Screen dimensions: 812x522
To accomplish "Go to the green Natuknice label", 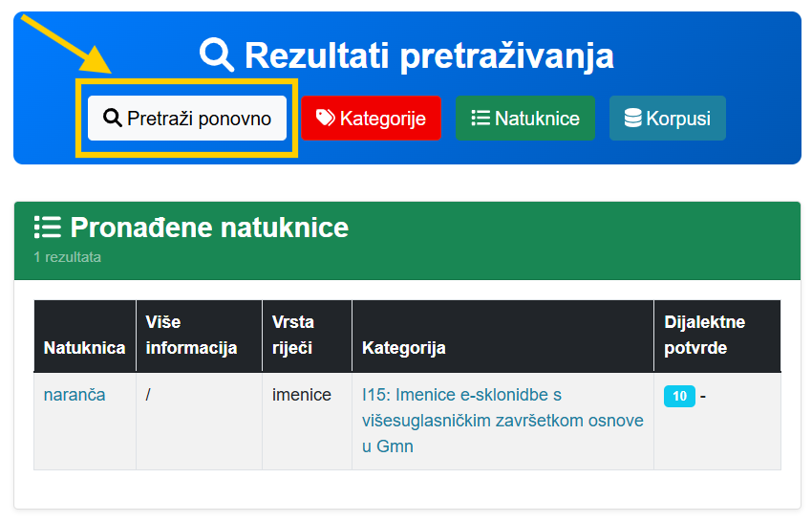I will click(537, 119).
